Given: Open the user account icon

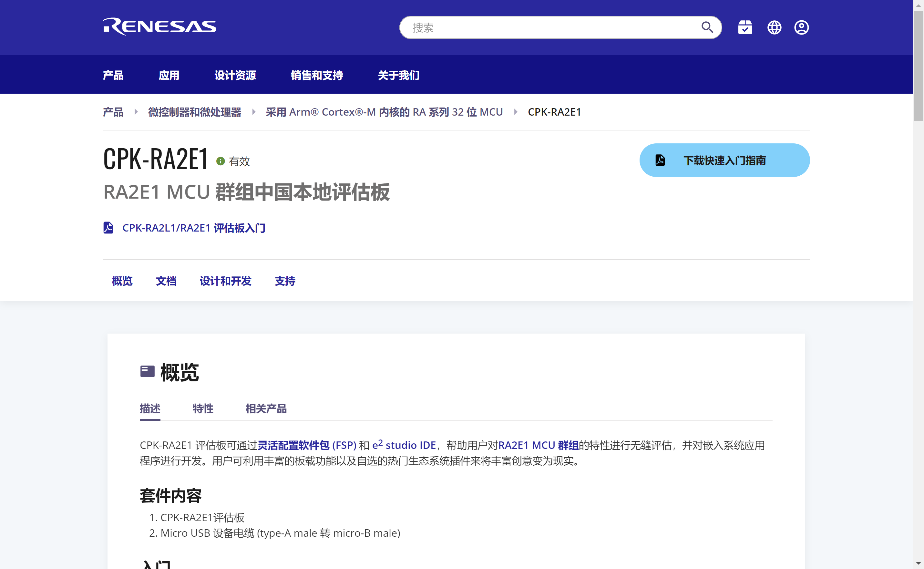Looking at the screenshot, I should tap(802, 27).
